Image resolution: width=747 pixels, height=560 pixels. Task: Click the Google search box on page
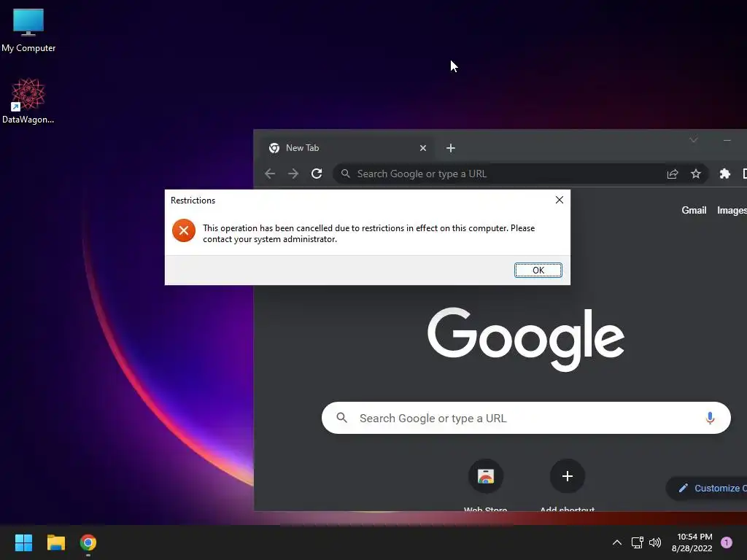(526, 418)
